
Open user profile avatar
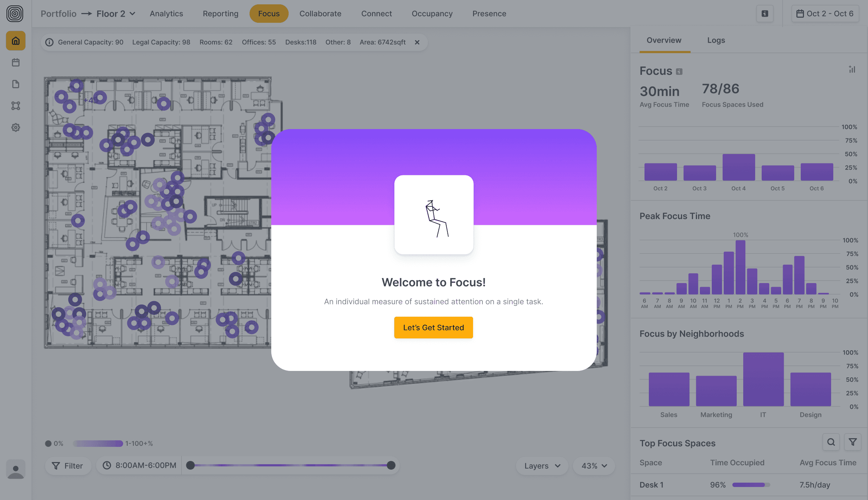pyautogui.click(x=16, y=469)
